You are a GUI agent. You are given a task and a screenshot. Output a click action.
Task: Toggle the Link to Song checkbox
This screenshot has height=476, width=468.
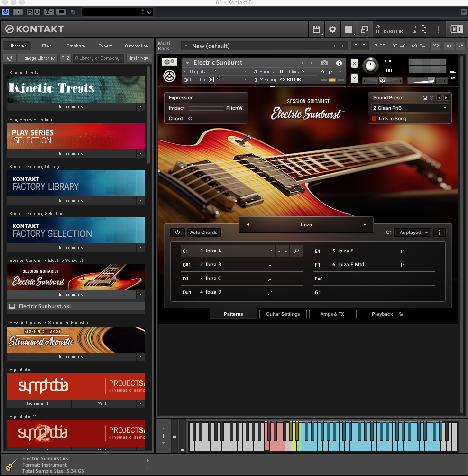(374, 119)
